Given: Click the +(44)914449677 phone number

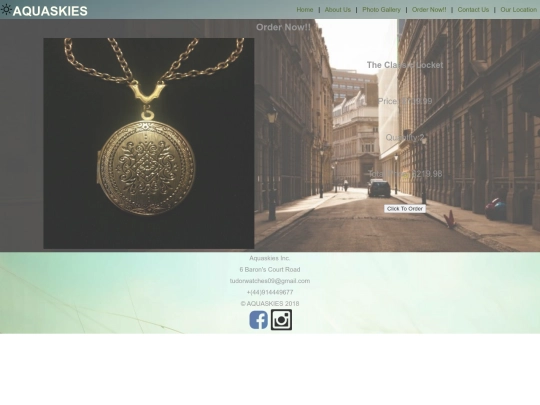Looking at the screenshot, I should [270, 292].
